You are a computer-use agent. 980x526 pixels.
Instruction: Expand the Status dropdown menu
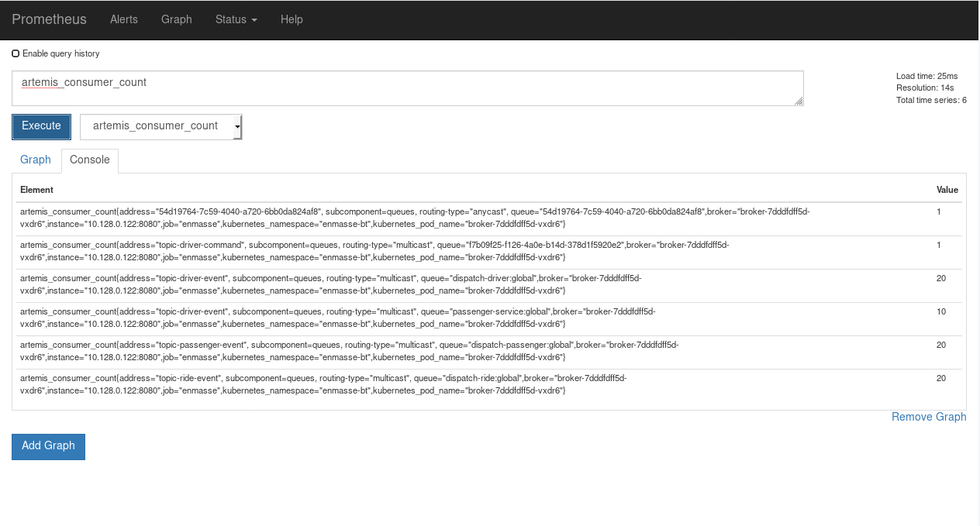[236, 19]
